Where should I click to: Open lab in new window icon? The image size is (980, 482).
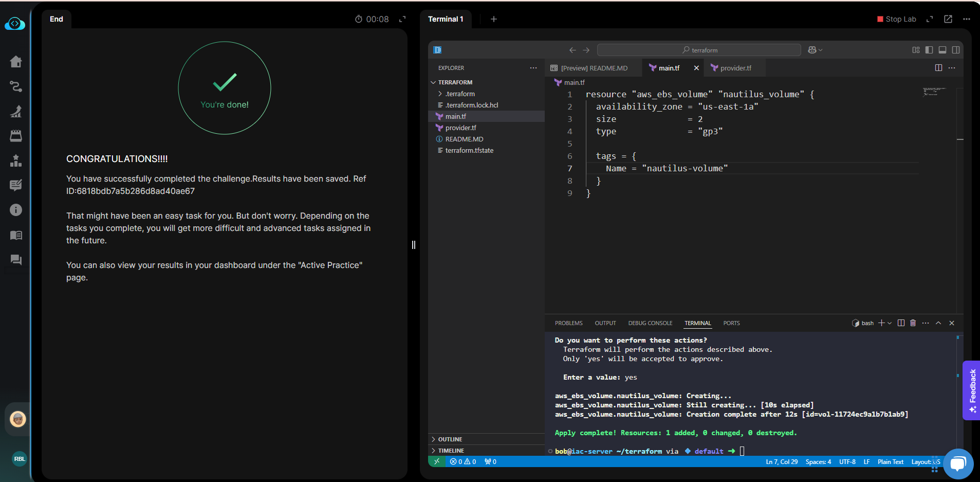click(948, 19)
